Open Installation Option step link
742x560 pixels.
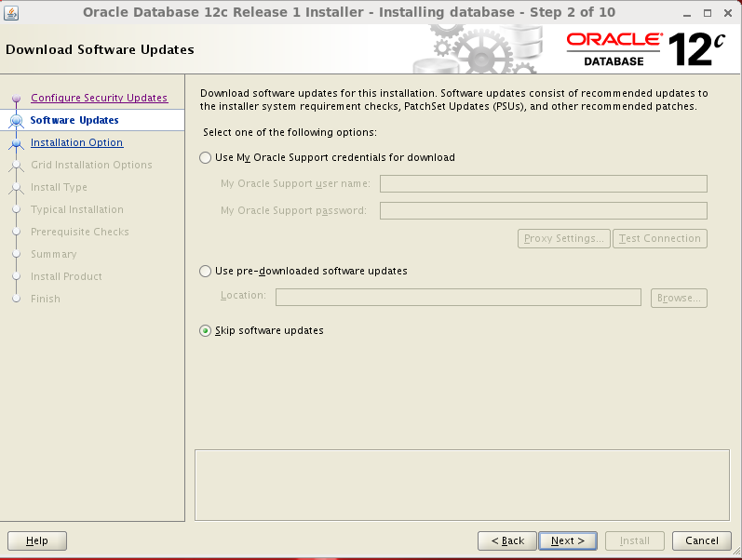(76, 142)
